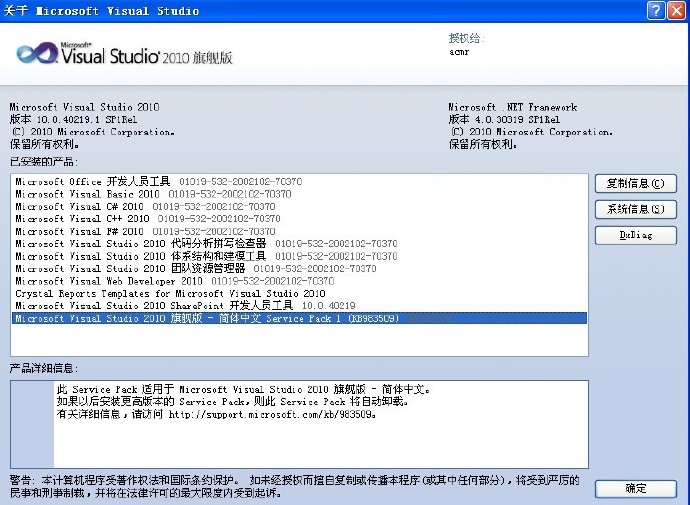This screenshot has width=690, height=505.
Task: Confirm with the 确定 button
Action: pos(635,488)
